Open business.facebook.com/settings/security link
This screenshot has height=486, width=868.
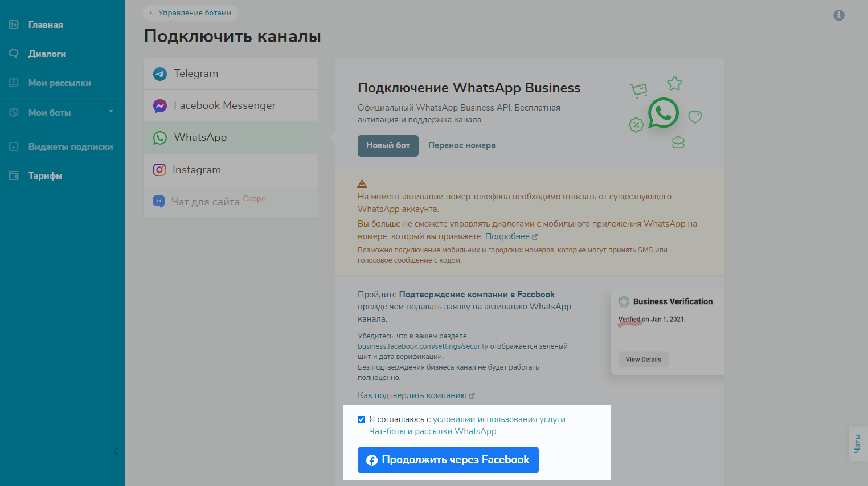point(423,346)
